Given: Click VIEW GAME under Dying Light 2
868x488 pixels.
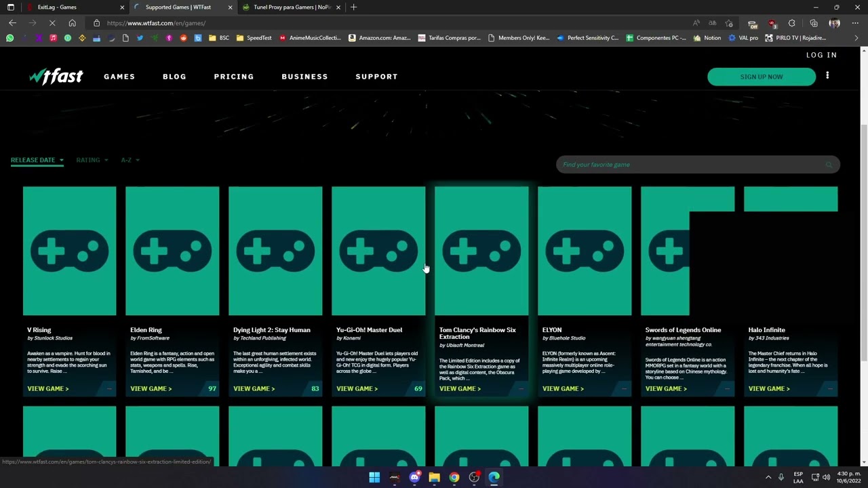Looking at the screenshot, I should click(254, 389).
